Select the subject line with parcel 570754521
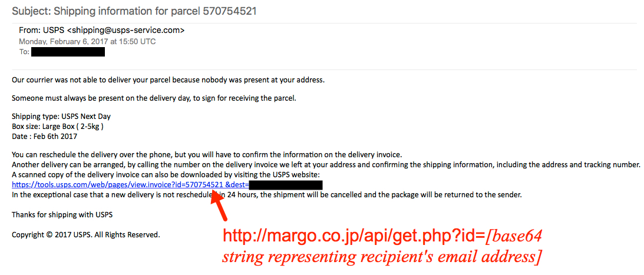Screen dimensions: 644x275 (x=134, y=11)
